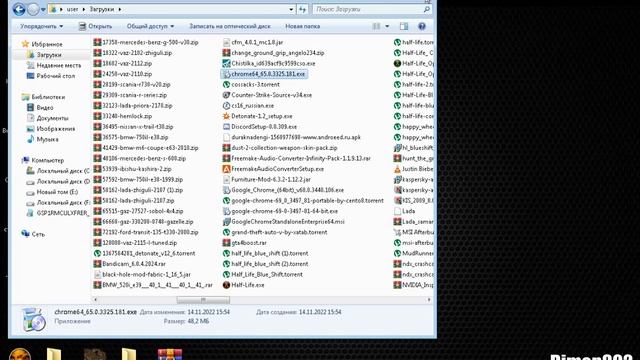Open the Общий доступ dropdown
Image resolution: width=640 pixels, height=360 pixels.
pos(150,26)
